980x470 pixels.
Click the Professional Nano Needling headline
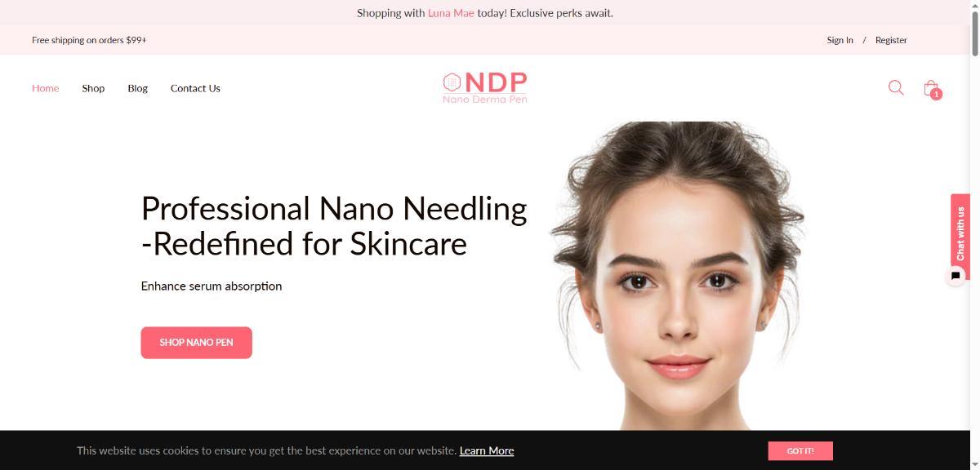pos(334,226)
